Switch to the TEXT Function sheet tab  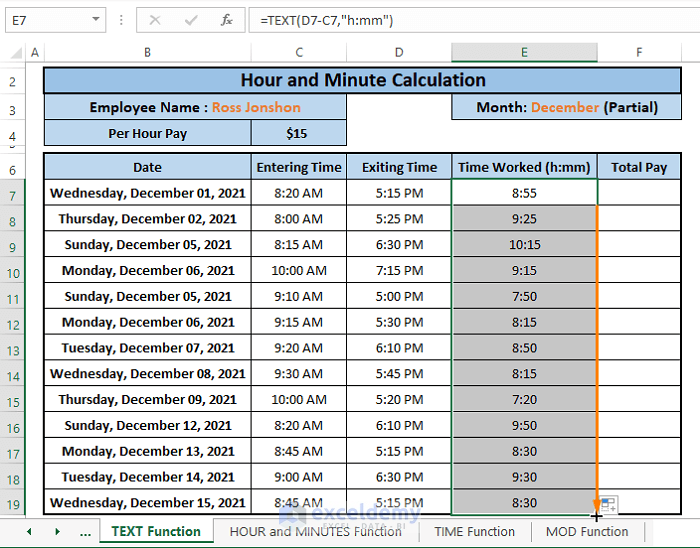156,532
